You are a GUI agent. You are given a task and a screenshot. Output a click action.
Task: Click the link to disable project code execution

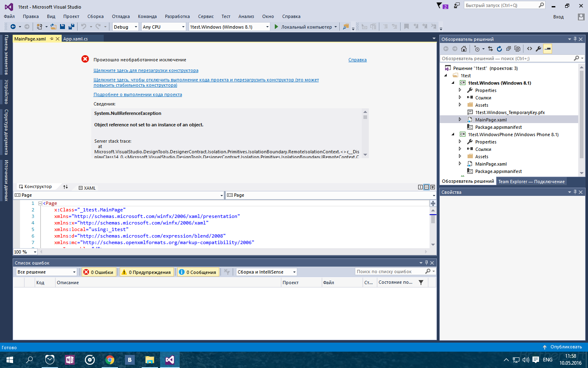[x=206, y=83]
